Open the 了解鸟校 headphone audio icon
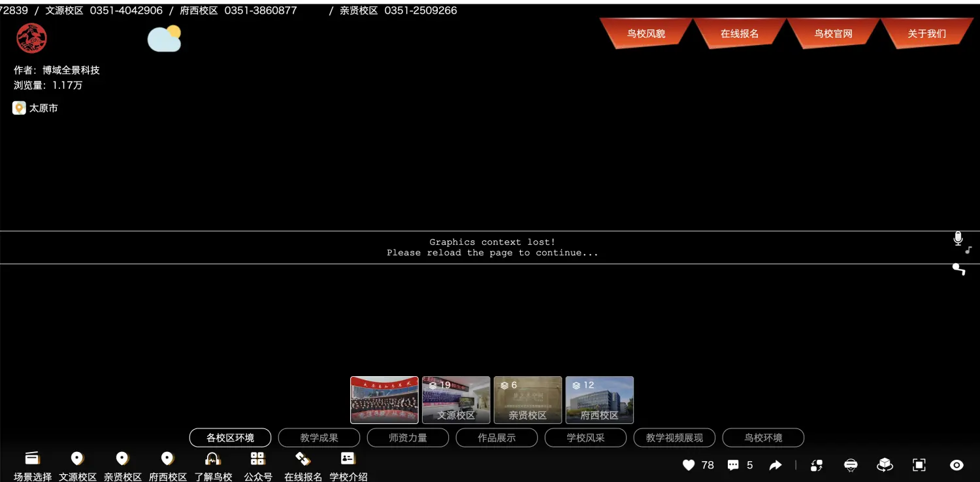980x482 pixels. pos(213,458)
